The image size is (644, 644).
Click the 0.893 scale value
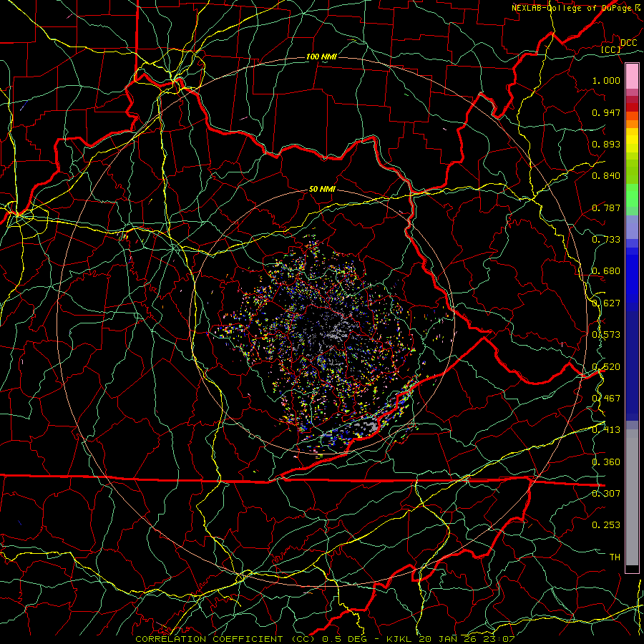coord(606,144)
